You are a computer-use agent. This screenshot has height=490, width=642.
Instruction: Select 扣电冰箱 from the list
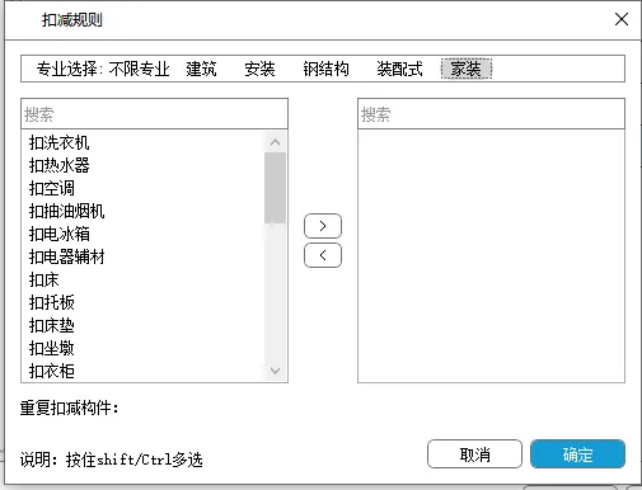click(60, 234)
